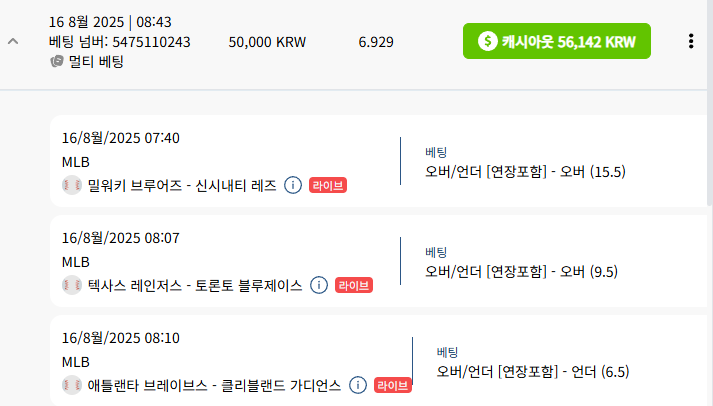
Task: Click the live badge on Braves match
Action: [393, 386]
